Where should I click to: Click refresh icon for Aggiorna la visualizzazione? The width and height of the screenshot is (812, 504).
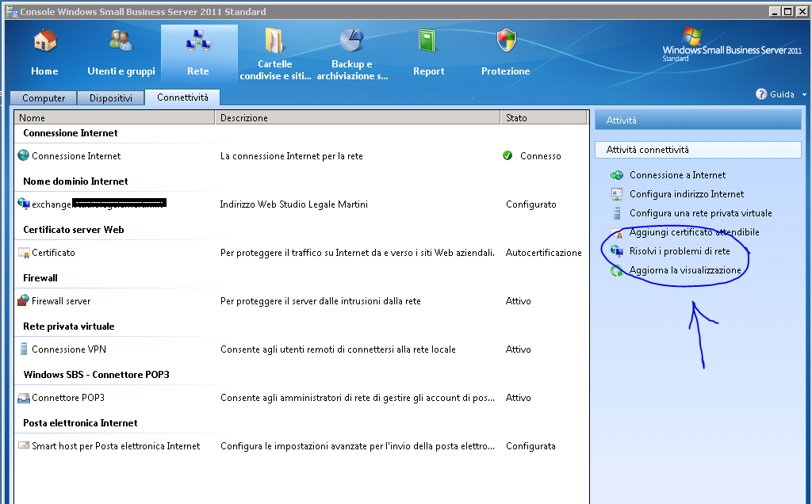[x=617, y=270]
